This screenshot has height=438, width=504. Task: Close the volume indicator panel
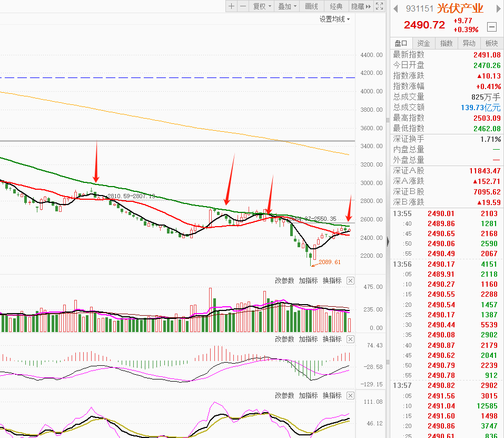[x=351, y=280]
